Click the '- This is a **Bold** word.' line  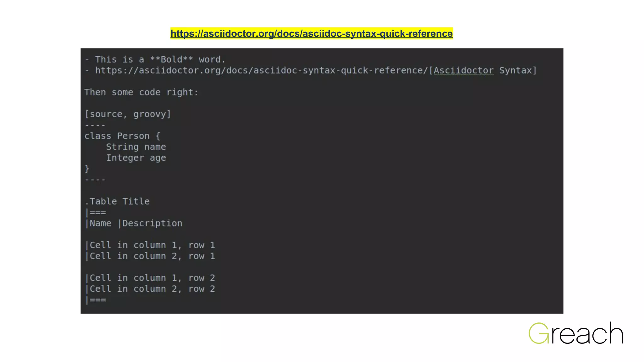(x=155, y=59)
